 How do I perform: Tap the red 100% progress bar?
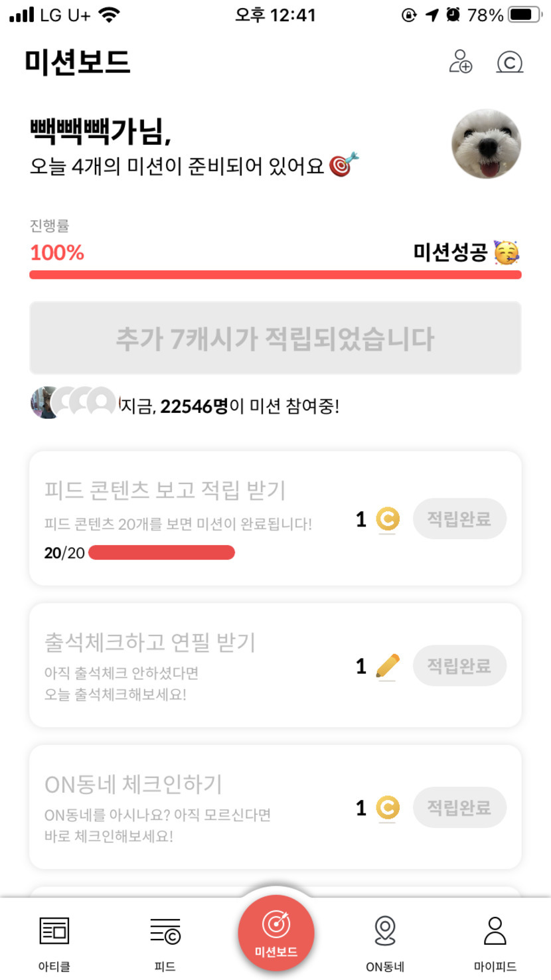click(275, 275)
